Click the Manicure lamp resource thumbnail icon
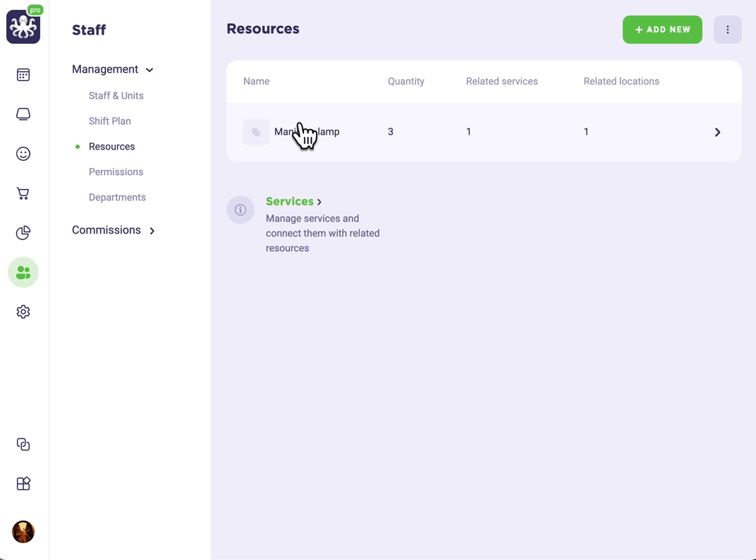The image size is (756, 560). pyautogui.click(x=256, y=132)
